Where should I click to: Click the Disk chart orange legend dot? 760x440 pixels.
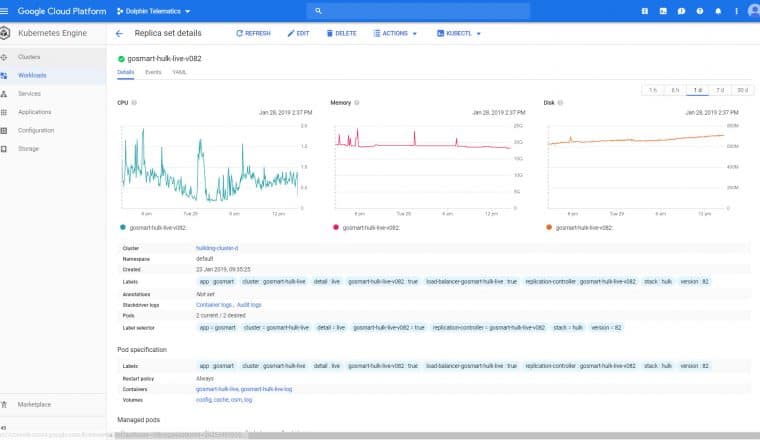pyautogui.click(x=549, y=227)
